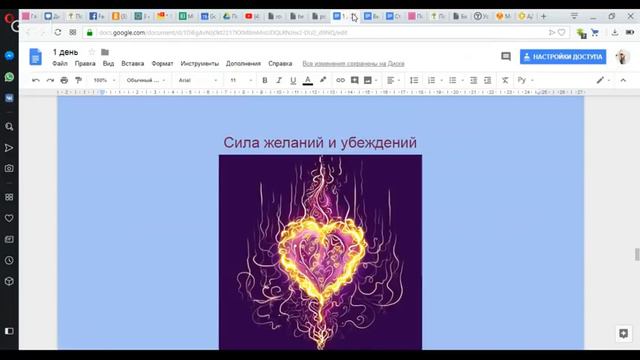Open the Вид menu

pyautogui.click(x=108, y=64)
